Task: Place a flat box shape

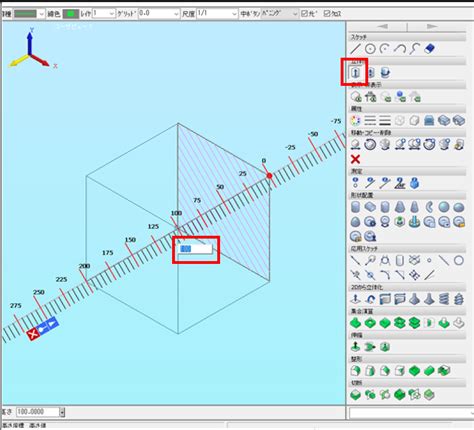Action: [x=370, y=207]
